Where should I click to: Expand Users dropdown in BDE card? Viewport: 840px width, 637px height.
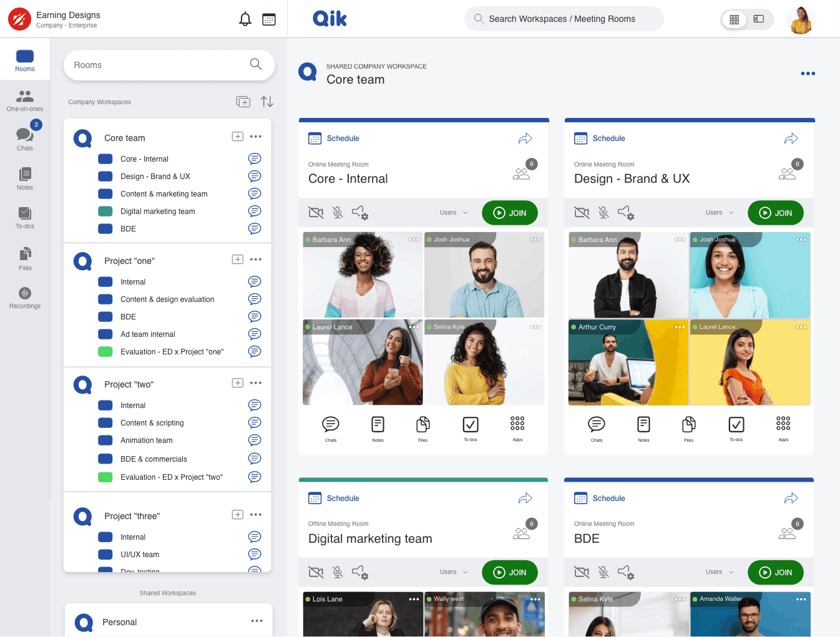[720, 572]
